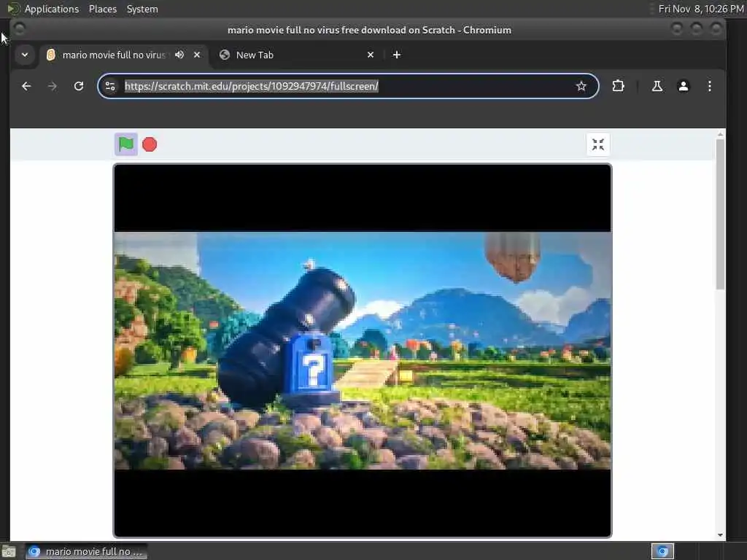Open the window menu button in title bar
747x560 pixels.
(x=19, y=29)
